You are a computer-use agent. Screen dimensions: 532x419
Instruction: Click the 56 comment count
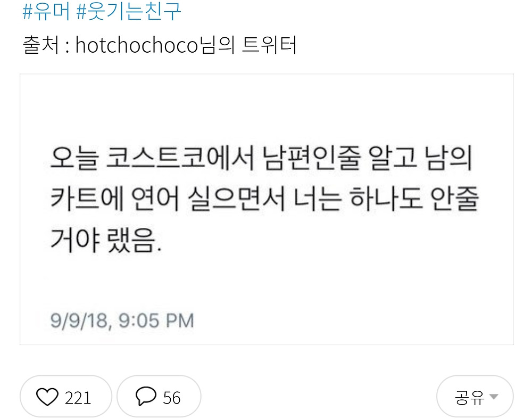tap(172, 398)
